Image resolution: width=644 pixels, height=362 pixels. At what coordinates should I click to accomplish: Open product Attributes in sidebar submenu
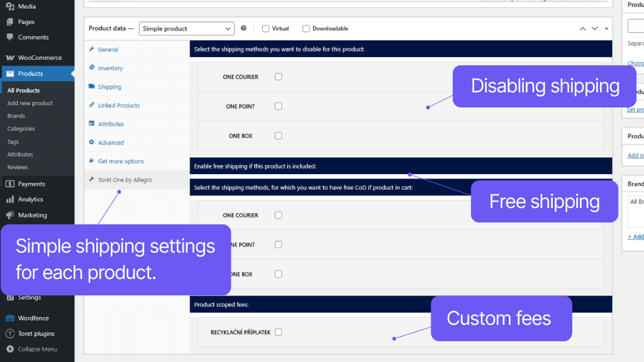(20, 155)
